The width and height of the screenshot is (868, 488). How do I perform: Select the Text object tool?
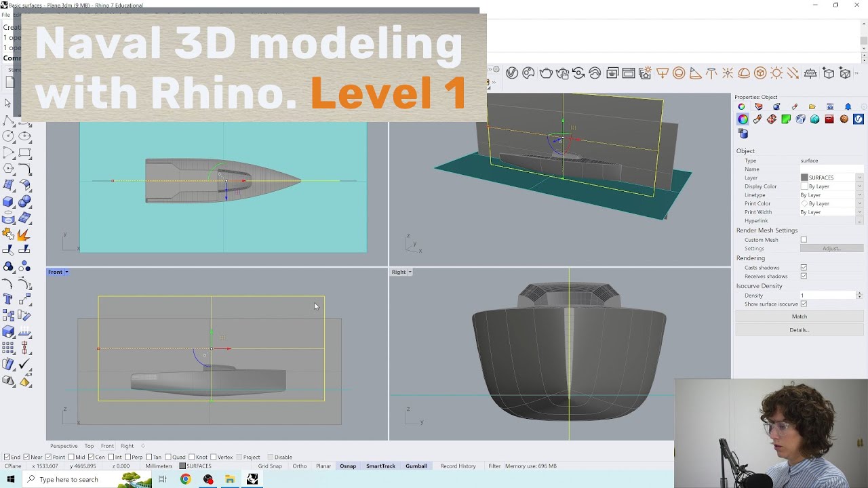coord(8,299)
